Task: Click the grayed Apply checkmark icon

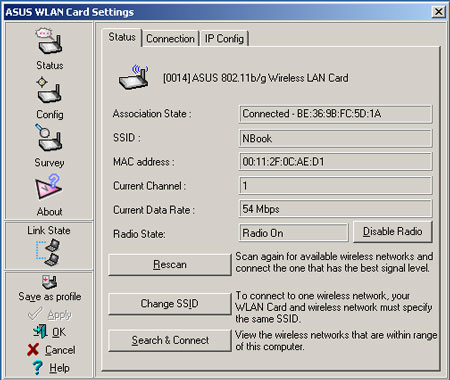Action: pos(35,314)
